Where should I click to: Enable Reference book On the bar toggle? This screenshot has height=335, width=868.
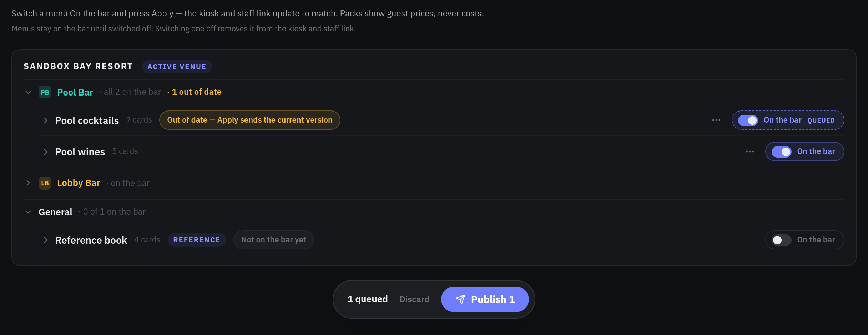pyautogui.click(x=782, y=240)
